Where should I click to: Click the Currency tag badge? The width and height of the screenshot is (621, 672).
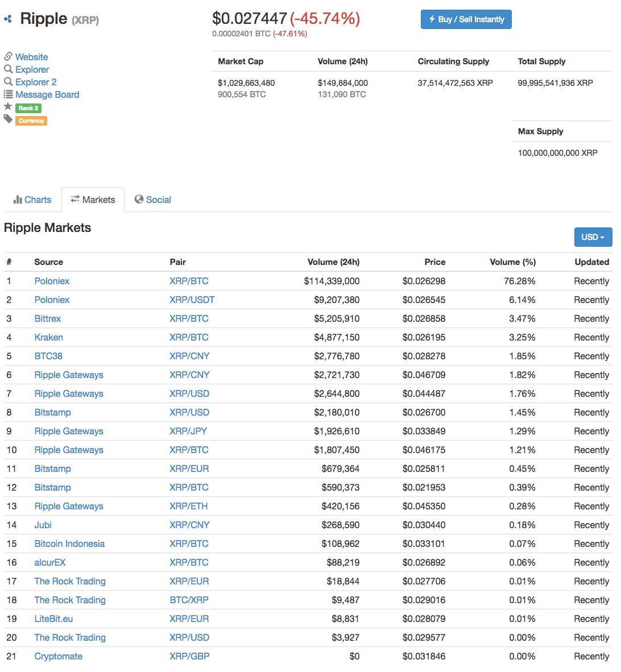point(31,121)
